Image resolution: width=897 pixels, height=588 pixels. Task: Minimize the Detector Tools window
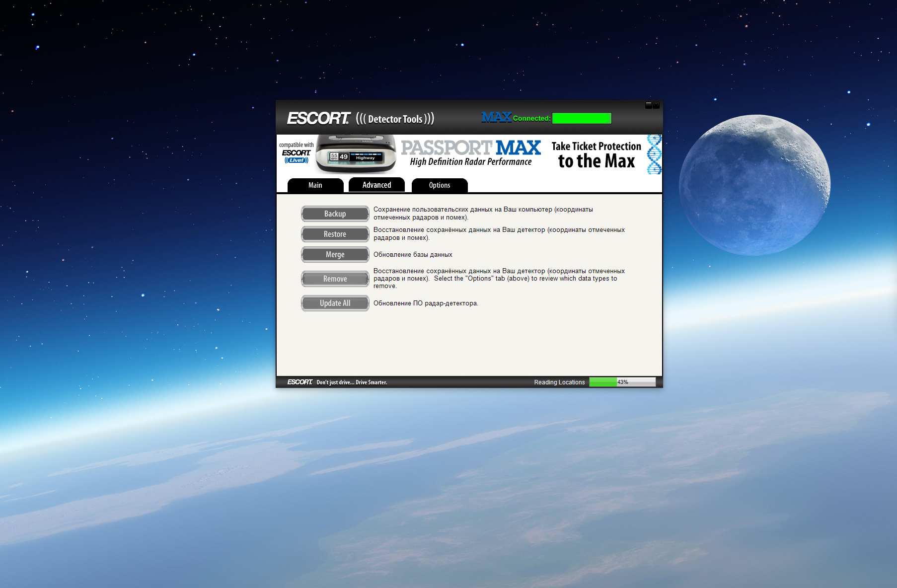pos(648,105)
